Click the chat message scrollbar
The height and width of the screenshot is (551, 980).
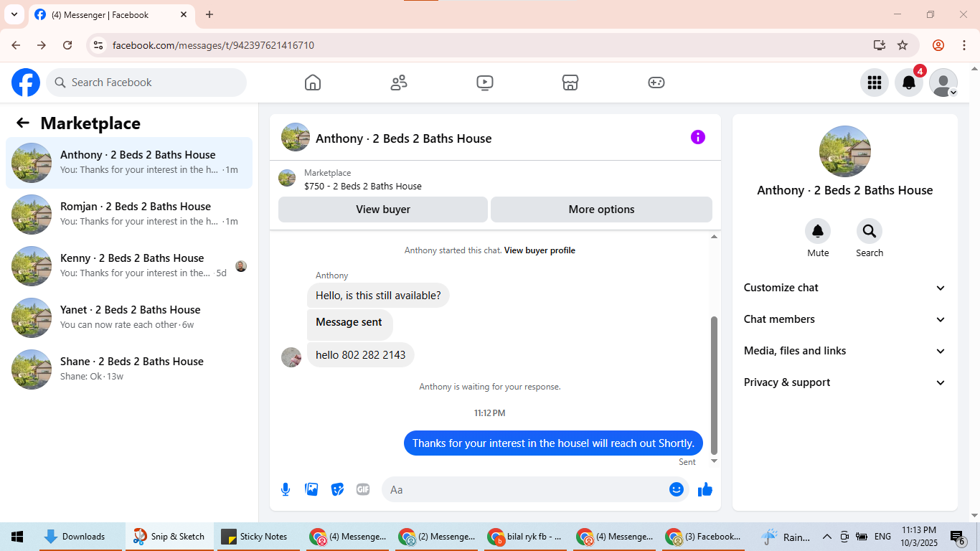pyautogui.click(x=714, y=385)
